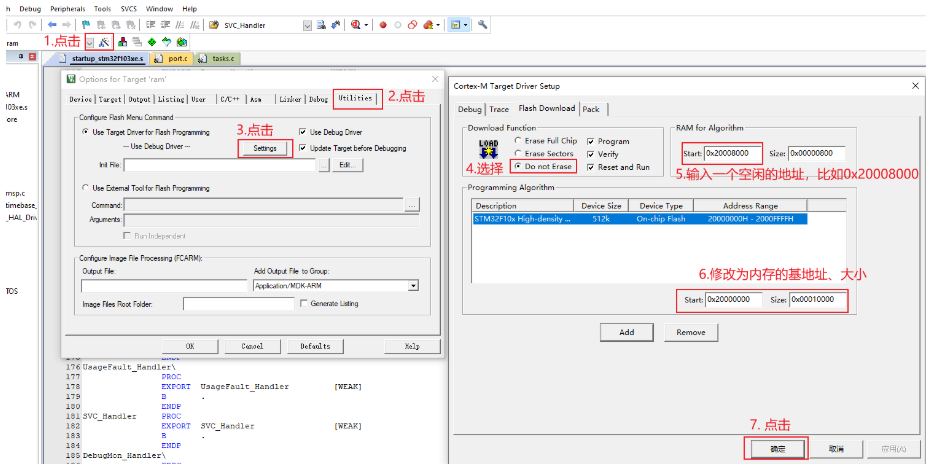Click the Manage Project Items colored-blocks icon
This screenshot has height=467, width=927.
pos(123,42)
